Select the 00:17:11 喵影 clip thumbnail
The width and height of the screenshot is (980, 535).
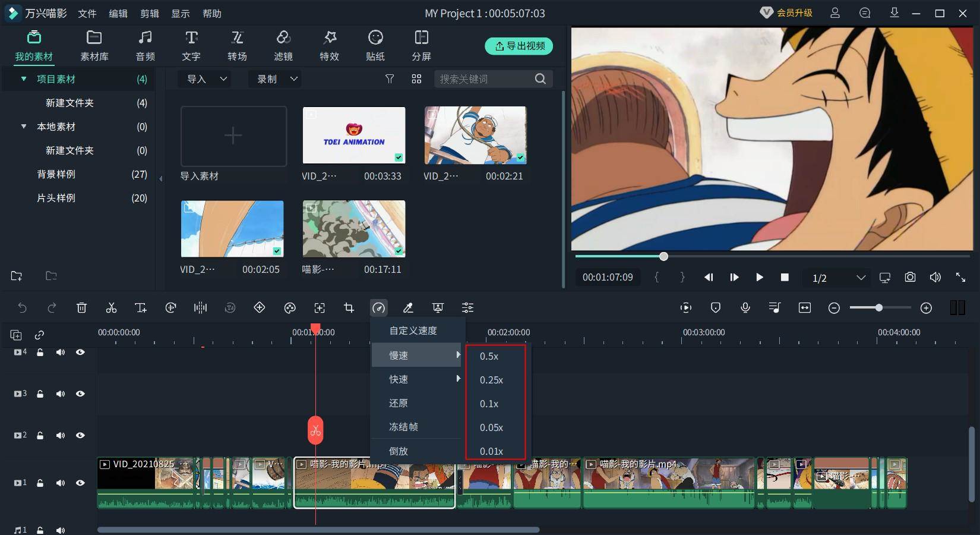(x=354, y=229)
